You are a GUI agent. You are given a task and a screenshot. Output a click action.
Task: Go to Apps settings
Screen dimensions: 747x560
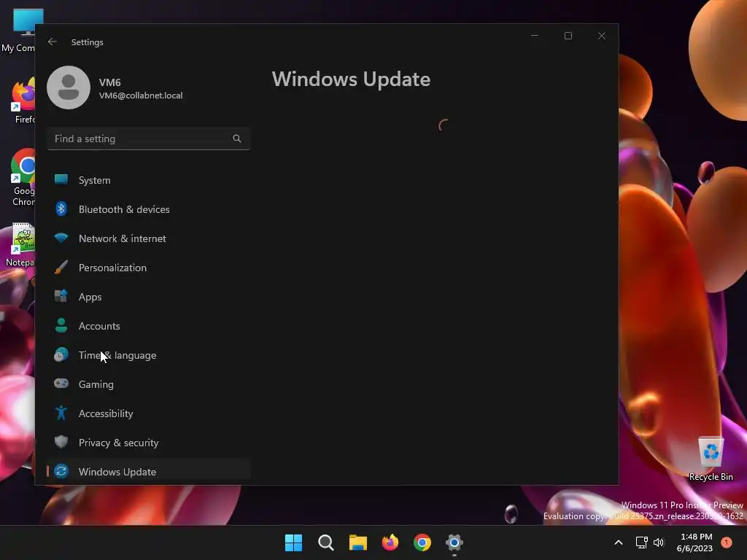(149, 297)
